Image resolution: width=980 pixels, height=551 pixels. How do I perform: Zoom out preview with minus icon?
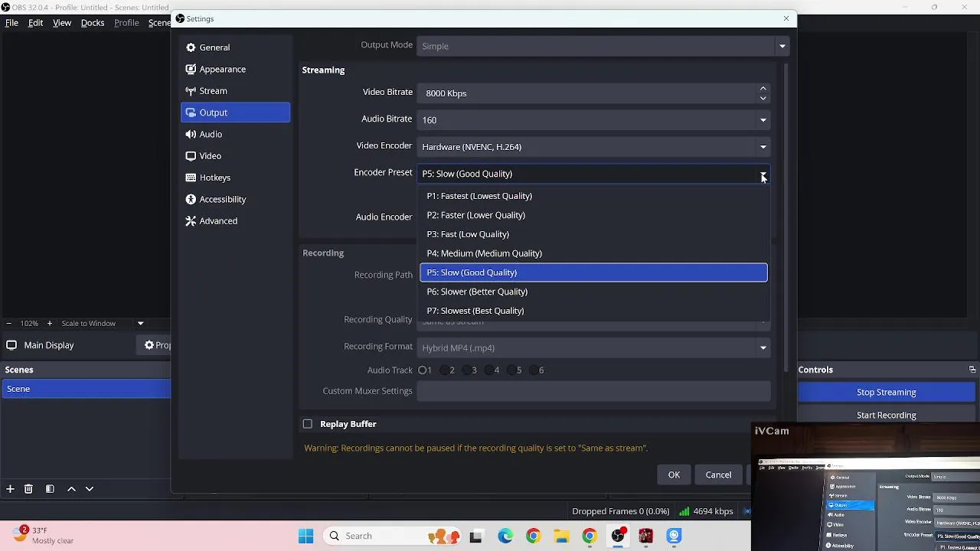[x=8, y=323]
